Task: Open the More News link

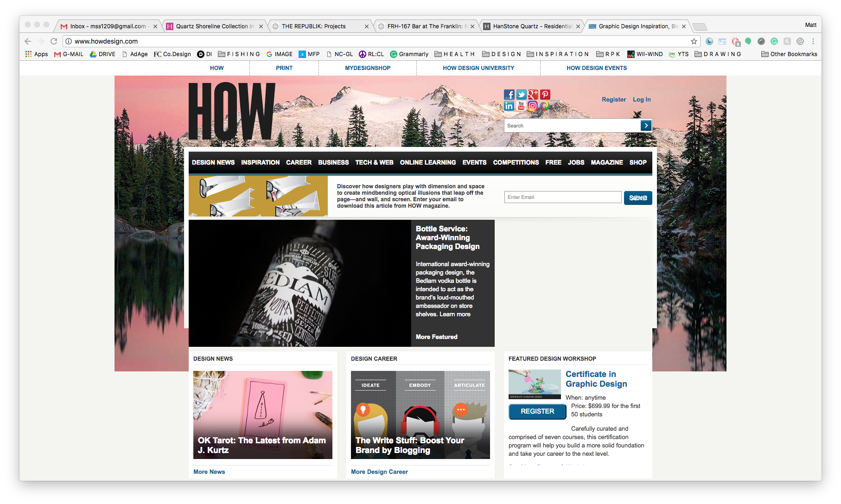Action: click(209, 472)
